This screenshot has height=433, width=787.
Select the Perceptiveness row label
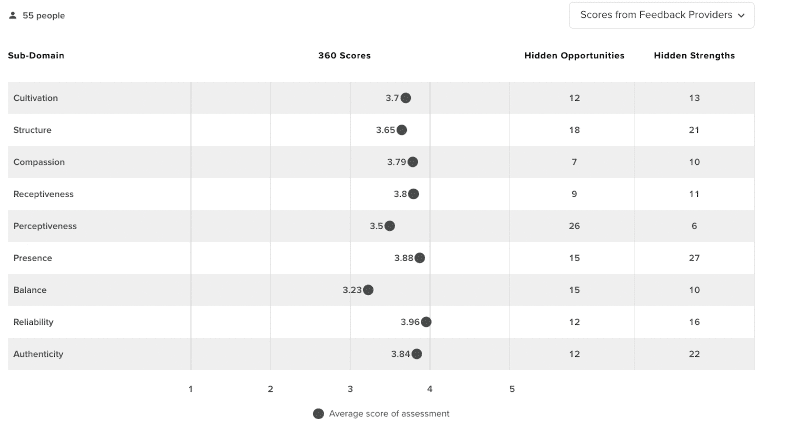[x=45, y=226]
